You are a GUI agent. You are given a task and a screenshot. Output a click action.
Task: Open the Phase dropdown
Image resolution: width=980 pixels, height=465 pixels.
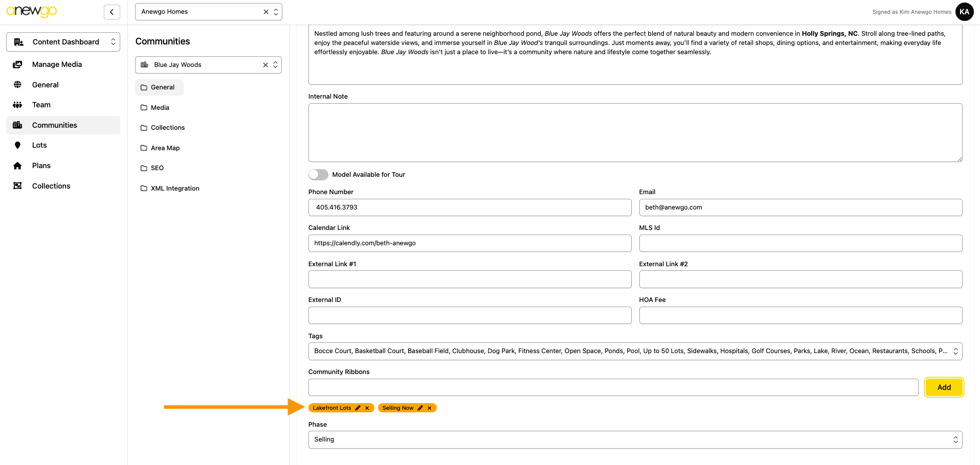[x=634, y=439]
